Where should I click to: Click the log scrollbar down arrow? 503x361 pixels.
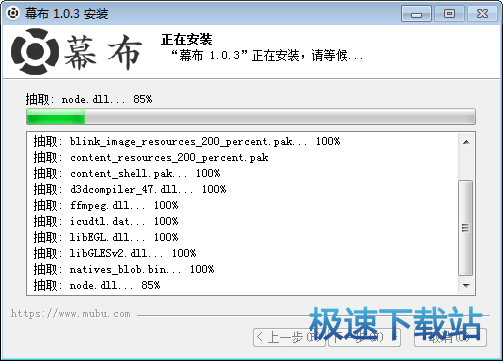point(466,285)
